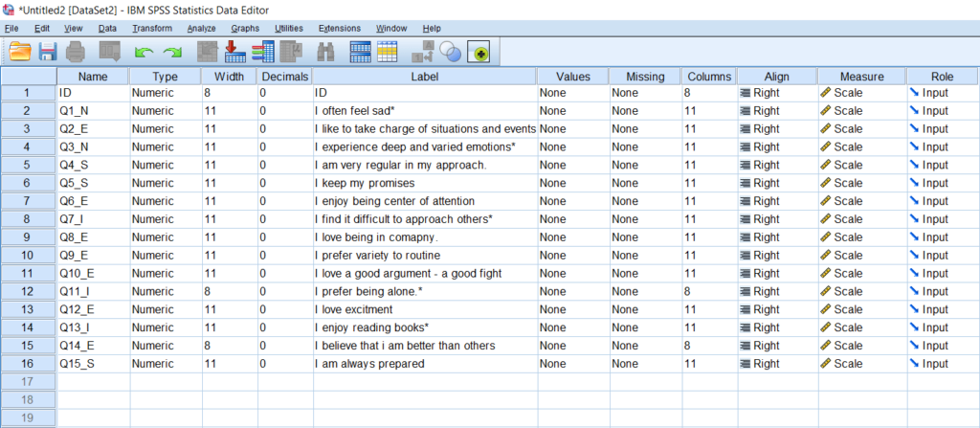This screenshot has width=980, height=428.
Task: Save the dataset using the floppy disk icon
Action: coord(47,51)
